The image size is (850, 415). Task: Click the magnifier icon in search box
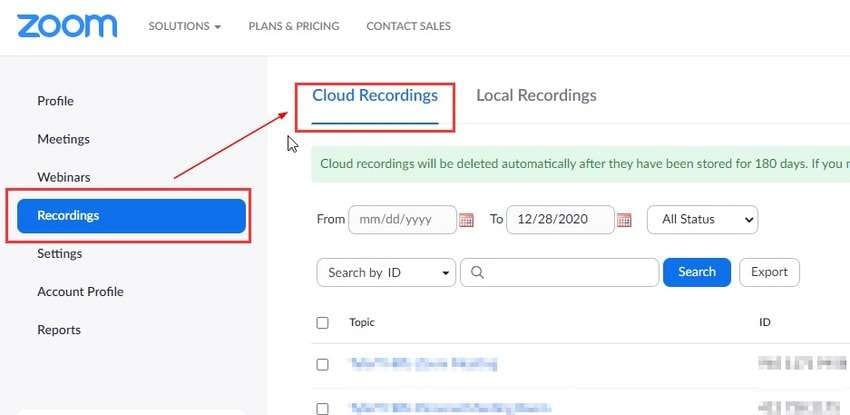477,273
